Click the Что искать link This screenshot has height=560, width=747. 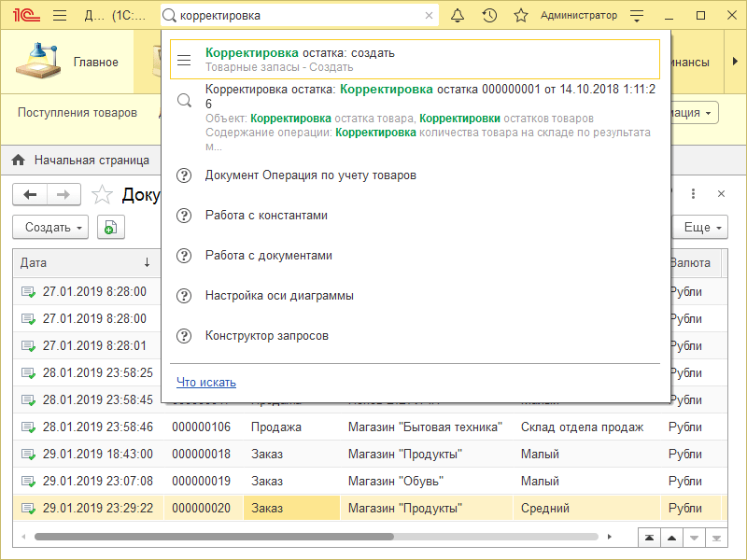pos(206,382)
